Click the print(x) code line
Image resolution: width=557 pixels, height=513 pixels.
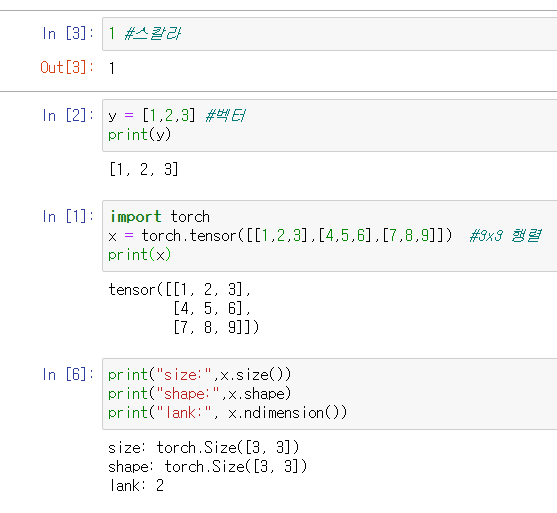point(140,255)
